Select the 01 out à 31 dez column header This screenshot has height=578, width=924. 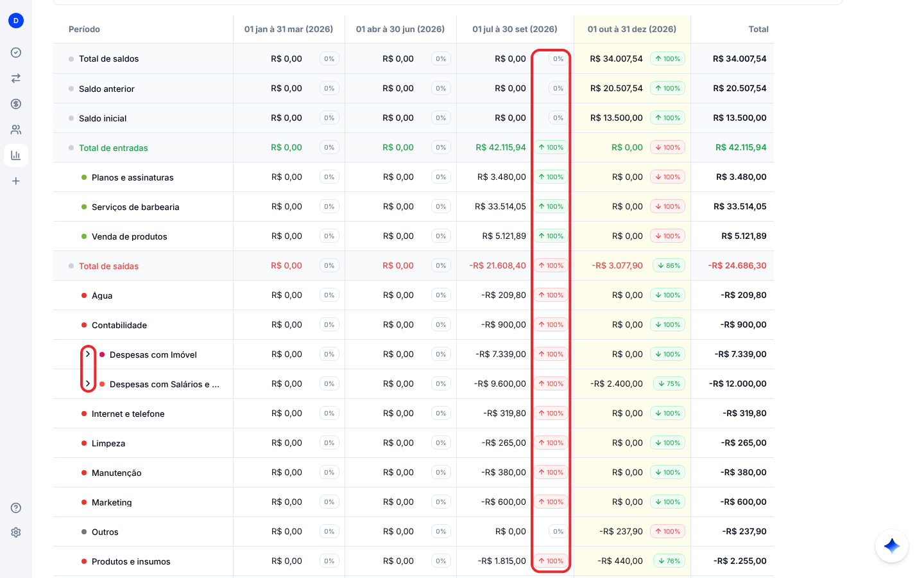coord(632,29)
